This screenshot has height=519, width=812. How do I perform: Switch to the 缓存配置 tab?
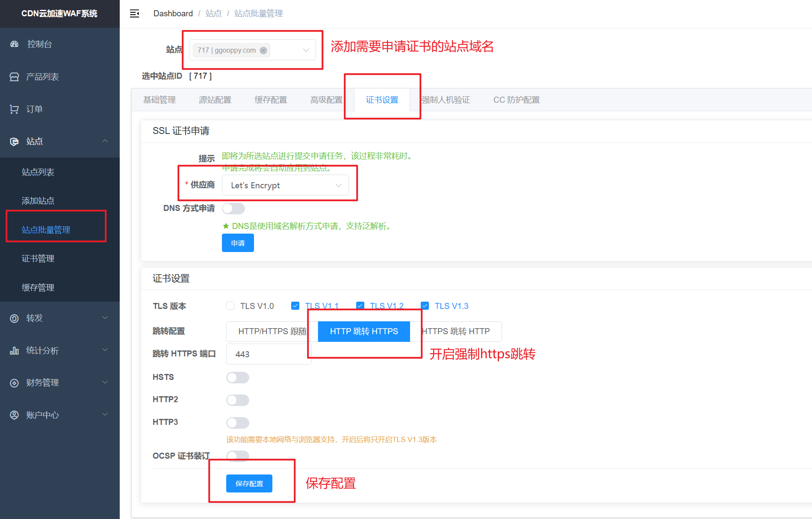point(271,100)
